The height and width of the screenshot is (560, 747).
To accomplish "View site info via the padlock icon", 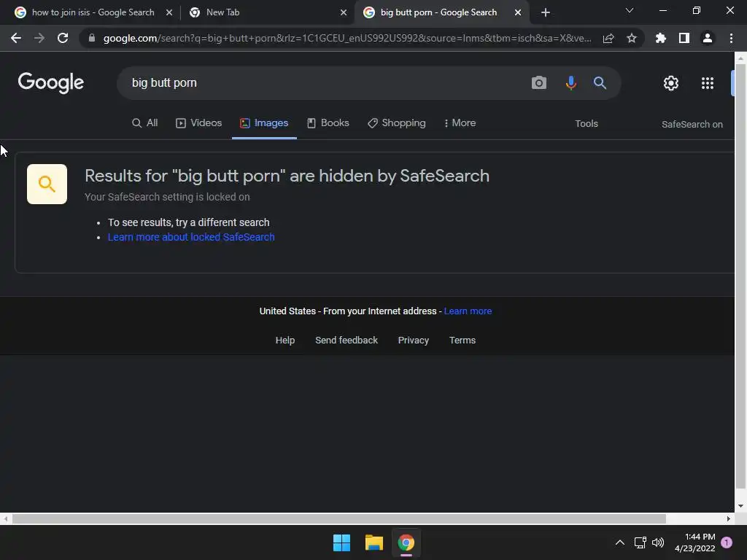I will [92, 38].
